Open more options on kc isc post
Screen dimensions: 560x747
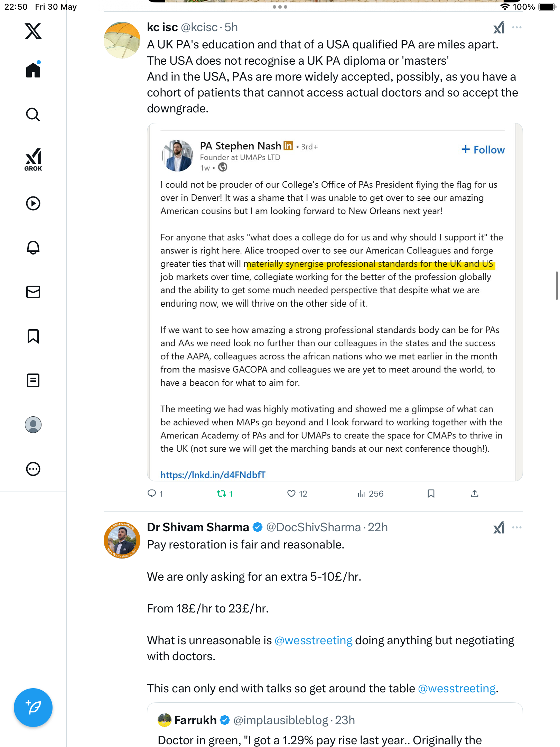pyautogui.click(x=517, y=27)
